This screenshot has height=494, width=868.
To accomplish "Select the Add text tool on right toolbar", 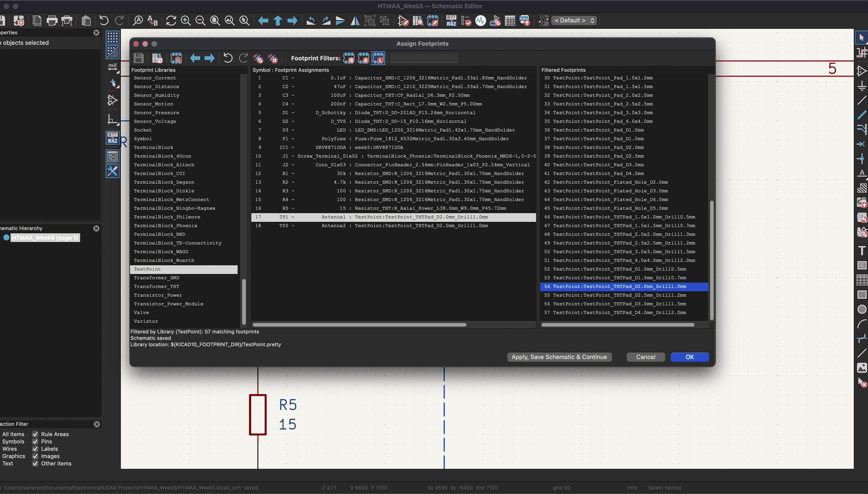I will coord(861,251).
